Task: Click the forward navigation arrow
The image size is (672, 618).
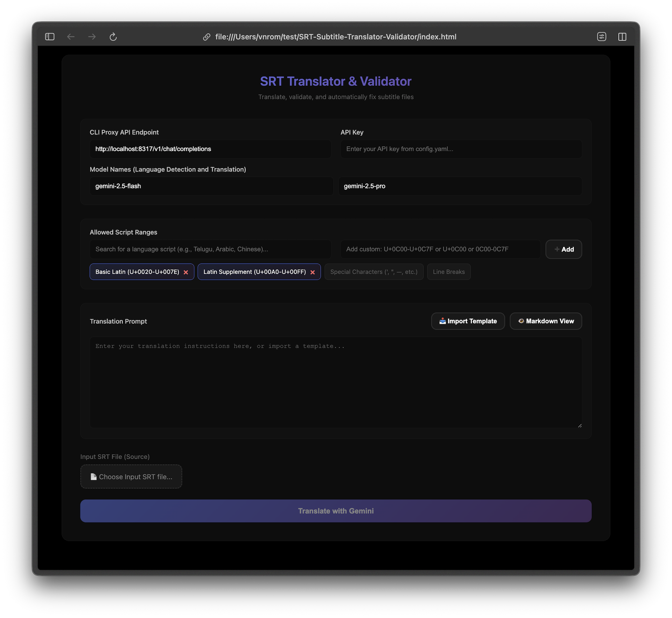Action: pos(92,37)
